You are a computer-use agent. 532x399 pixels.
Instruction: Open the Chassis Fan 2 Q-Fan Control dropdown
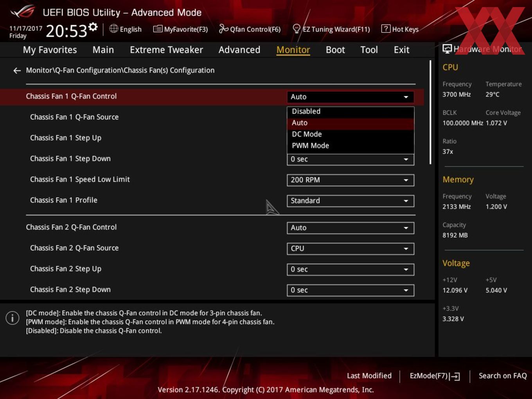350,228
